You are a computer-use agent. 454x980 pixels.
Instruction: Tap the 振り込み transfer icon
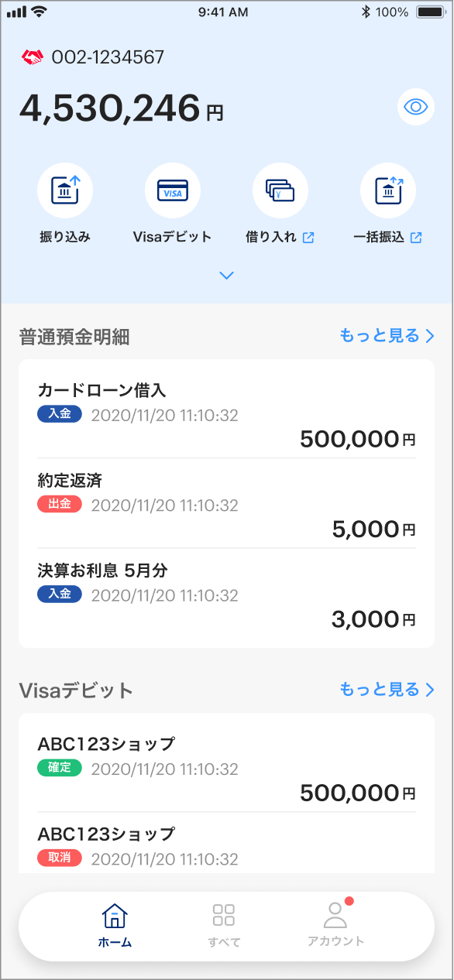click(65, 190)
